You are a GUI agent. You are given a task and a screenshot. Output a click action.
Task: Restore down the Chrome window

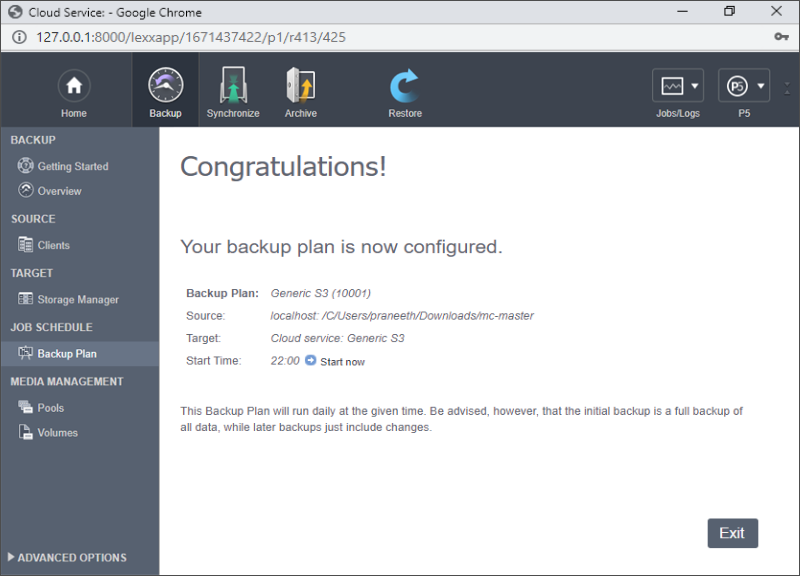(730, 12)
